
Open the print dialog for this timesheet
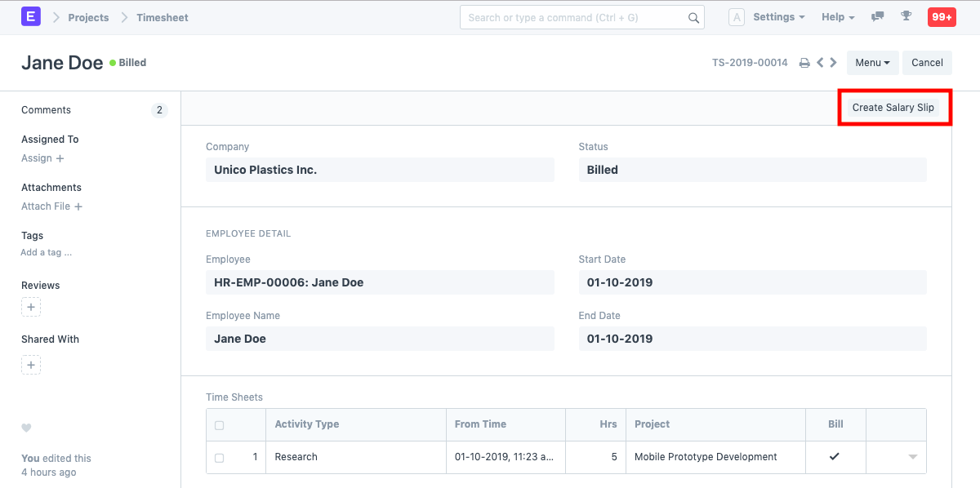click(x=804, y=62)
